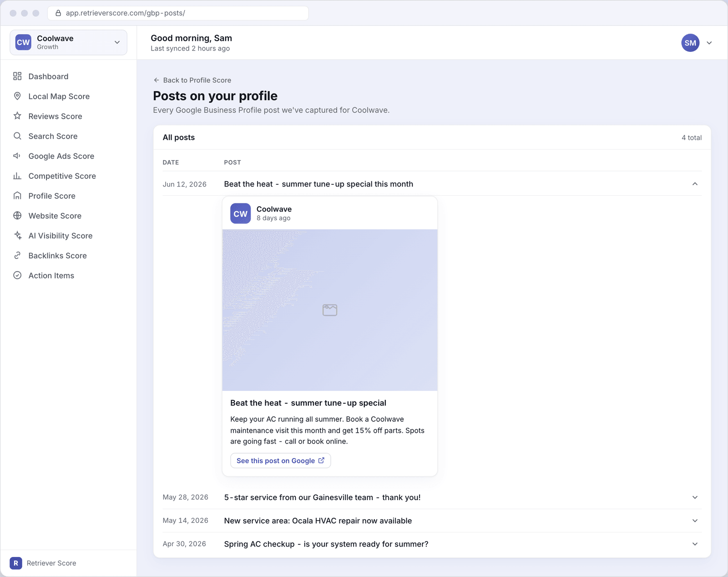Click the lock icon in the address bar
728x577 pixels.
coord(58,13)
